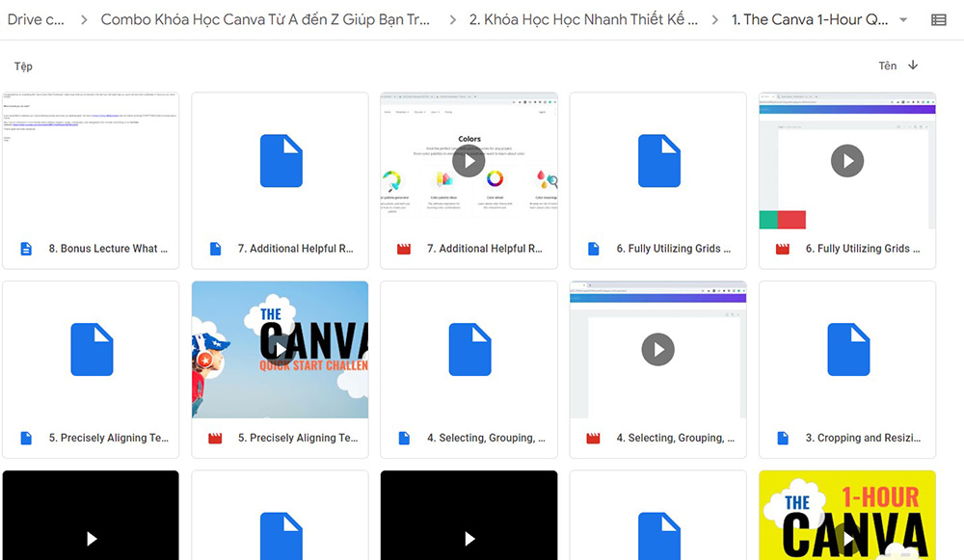
Task: Open 2. Khóa Học Học Nhanh breadcrumb
Action: 583,19
